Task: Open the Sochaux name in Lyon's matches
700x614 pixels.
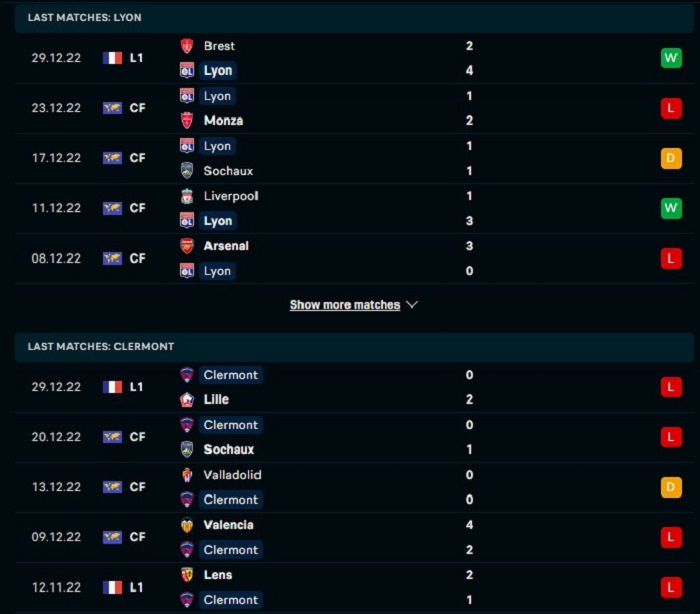Action: [228, 171]
